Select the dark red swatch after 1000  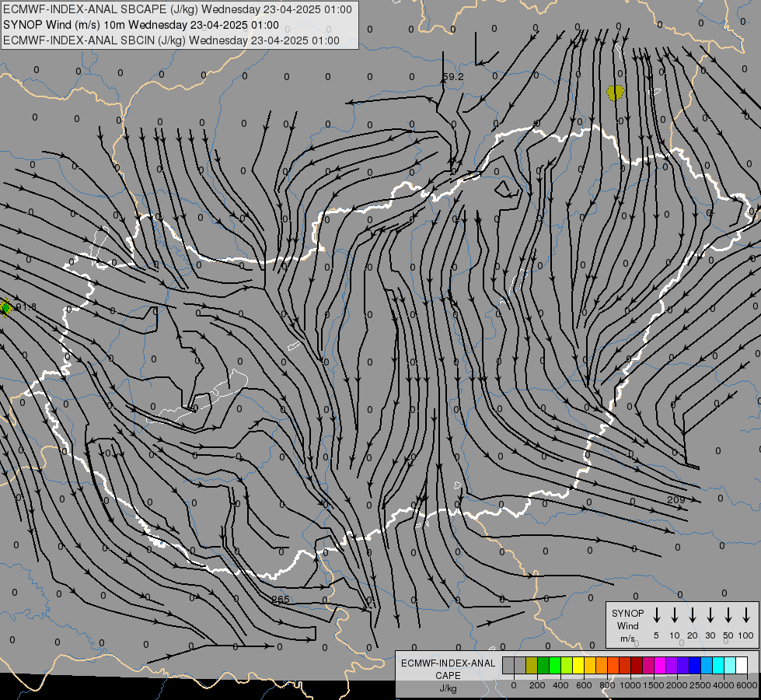coord(637,665)
